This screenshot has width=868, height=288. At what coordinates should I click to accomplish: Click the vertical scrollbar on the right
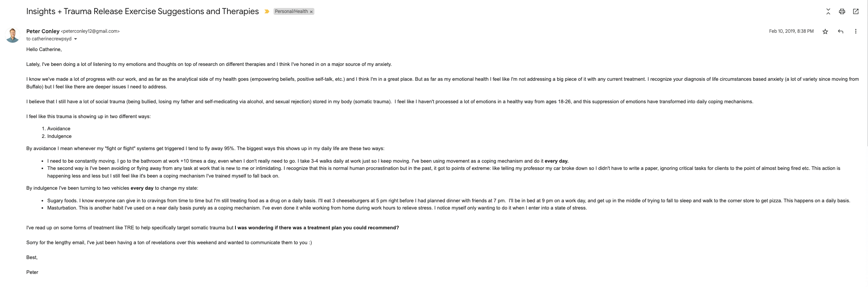867,72
